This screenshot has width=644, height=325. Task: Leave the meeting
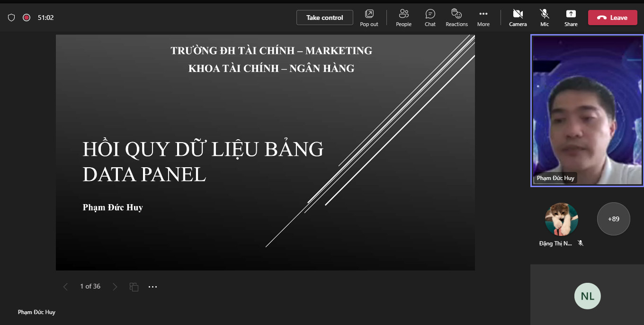612,18
